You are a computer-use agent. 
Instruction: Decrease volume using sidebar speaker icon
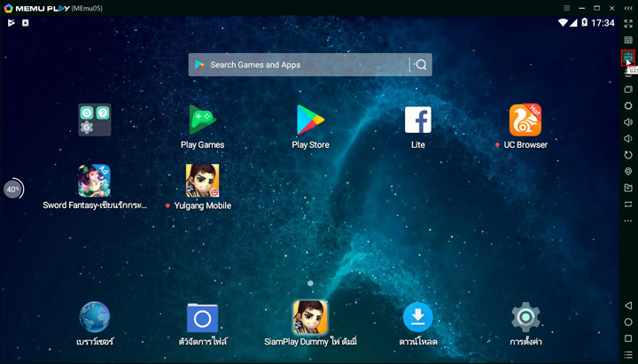[628, 139]
